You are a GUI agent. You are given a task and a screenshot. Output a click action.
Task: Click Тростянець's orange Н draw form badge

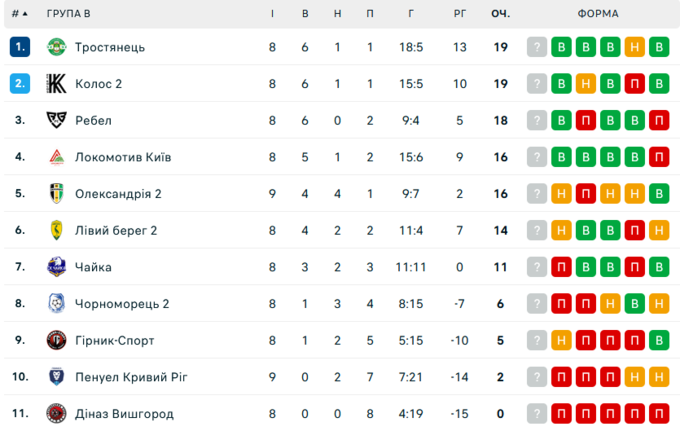pyautogui.click(x=634, y=47)
